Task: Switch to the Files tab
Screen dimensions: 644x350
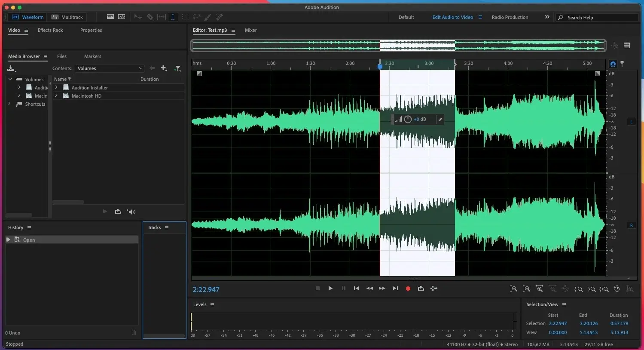Action: (x=62, y=56)
